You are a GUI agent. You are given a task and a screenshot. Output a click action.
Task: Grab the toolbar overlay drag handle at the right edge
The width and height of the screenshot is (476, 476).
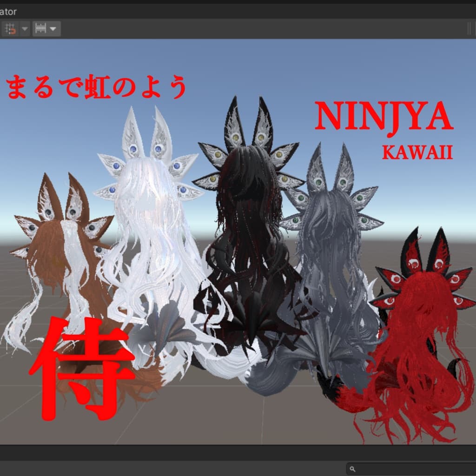[x=469, y=29]
